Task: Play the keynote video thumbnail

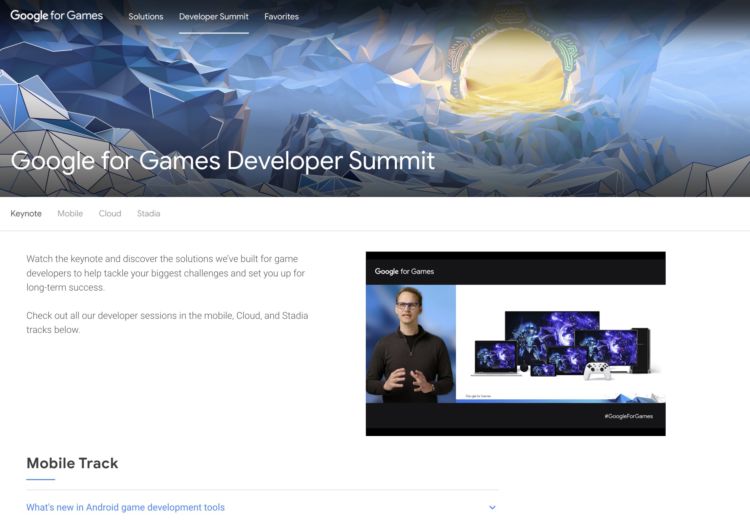Action: tap(516, 343)
